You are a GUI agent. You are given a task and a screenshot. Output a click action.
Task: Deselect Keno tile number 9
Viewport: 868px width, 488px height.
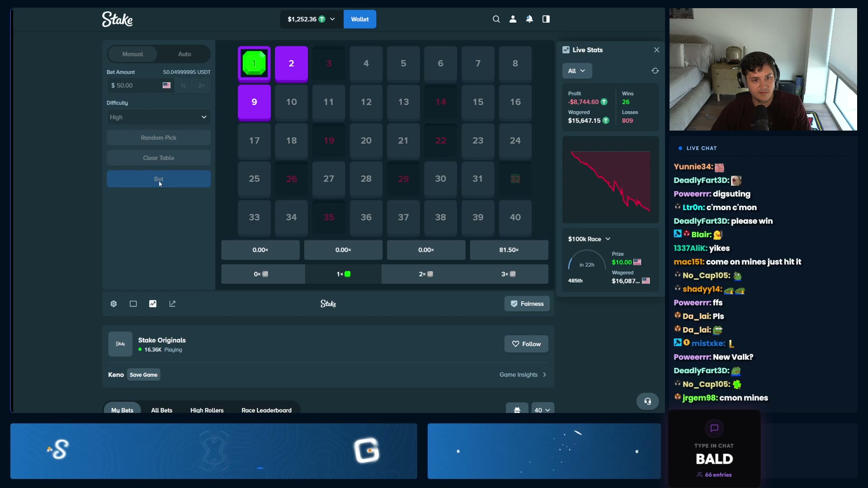point(254,102)
